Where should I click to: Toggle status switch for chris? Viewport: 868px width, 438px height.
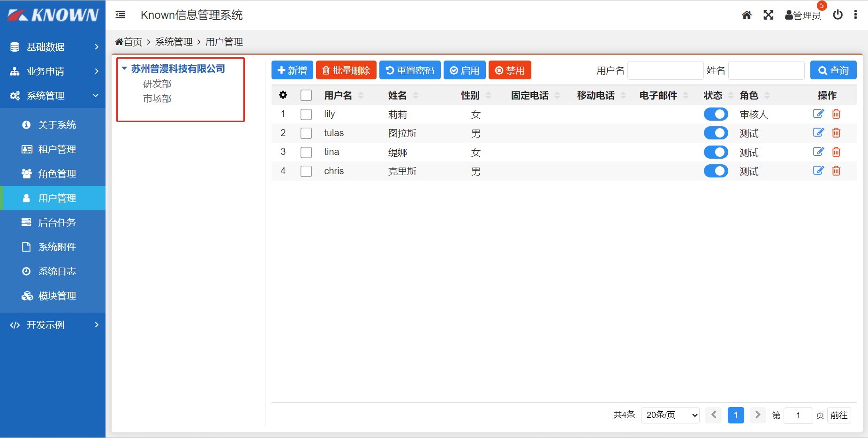pos(716,171)
